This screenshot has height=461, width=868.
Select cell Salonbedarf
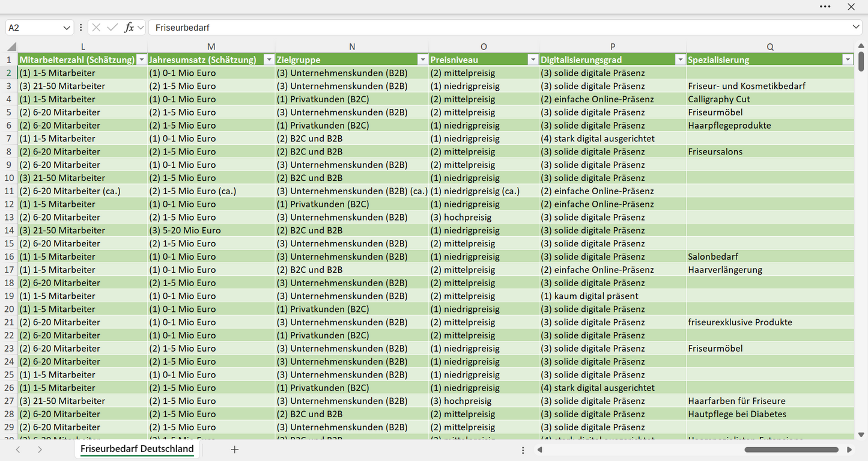(770, 257)
